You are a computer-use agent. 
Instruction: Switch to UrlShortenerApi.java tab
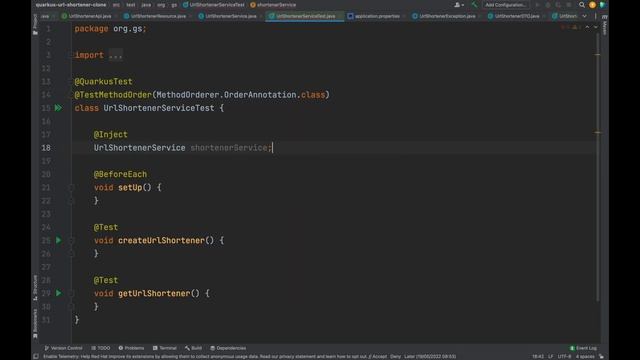pyautogui.click(x=87, y=16)
